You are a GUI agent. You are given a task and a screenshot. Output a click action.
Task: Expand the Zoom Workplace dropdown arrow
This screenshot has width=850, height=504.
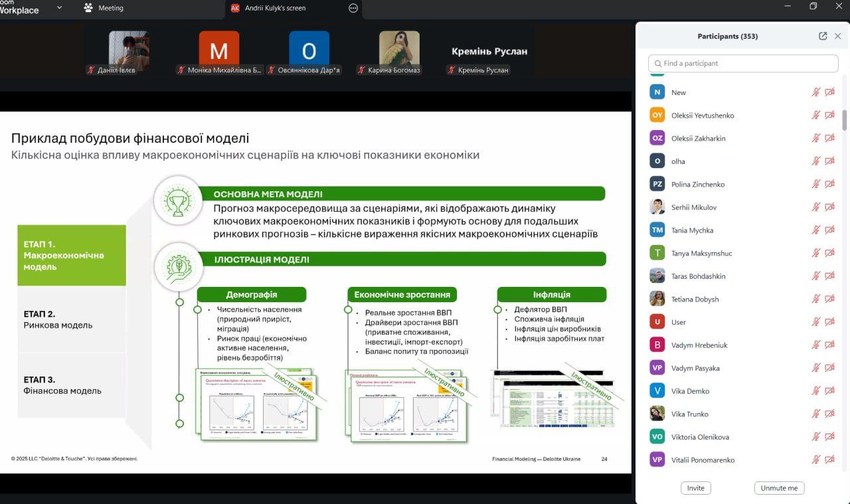click(x=59, y=8)
